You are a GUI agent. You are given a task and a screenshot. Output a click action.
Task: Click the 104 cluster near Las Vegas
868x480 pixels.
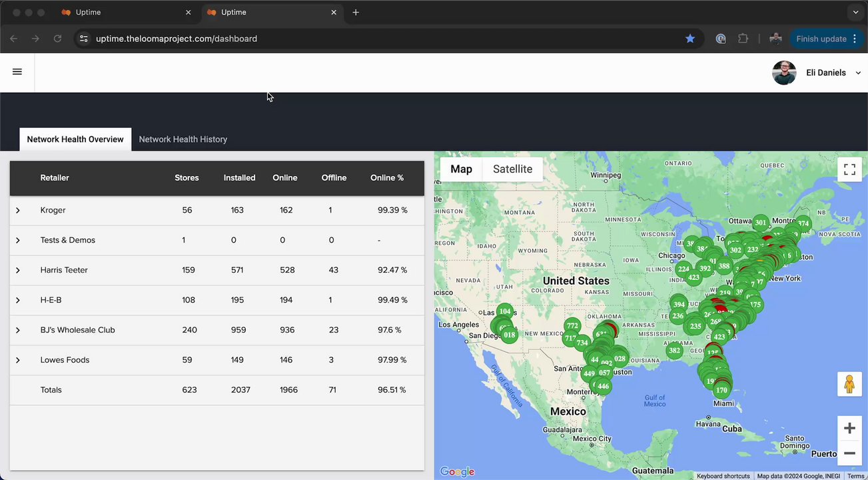505,311
